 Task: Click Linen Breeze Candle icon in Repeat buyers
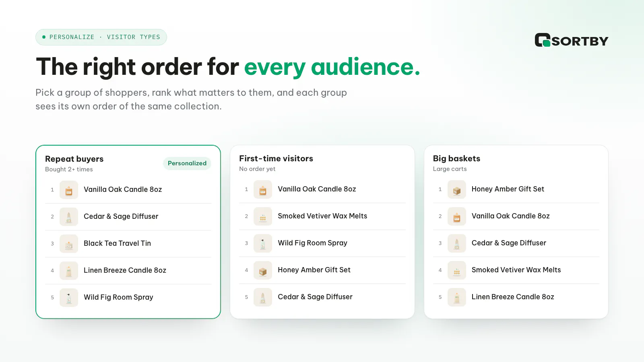click(x=69, y=271)
